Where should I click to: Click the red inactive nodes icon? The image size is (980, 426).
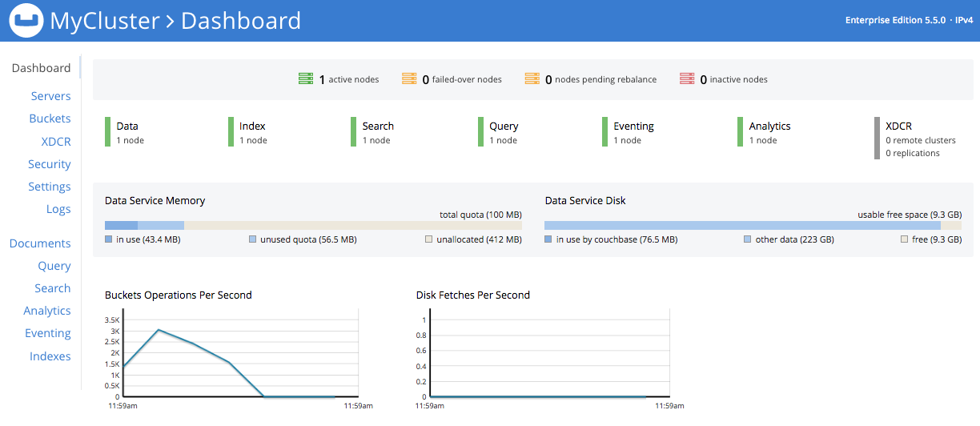[x=686, y=79]
